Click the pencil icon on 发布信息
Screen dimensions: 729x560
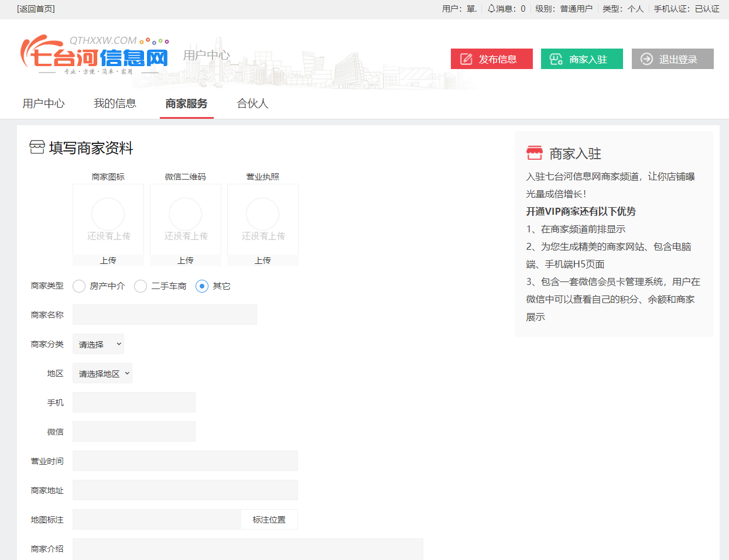pyautogui.click(x=466, y=59)
